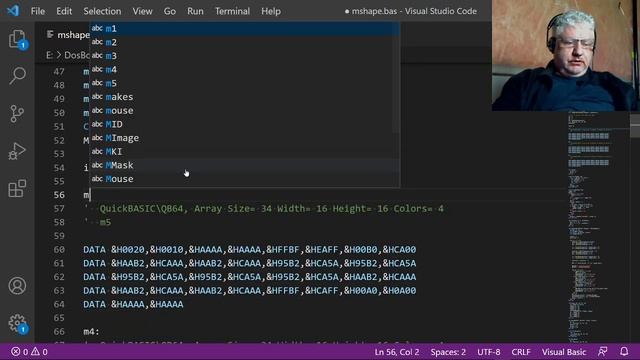
Task: Open the Explorer view in activity bar
Action: (17, 39)
